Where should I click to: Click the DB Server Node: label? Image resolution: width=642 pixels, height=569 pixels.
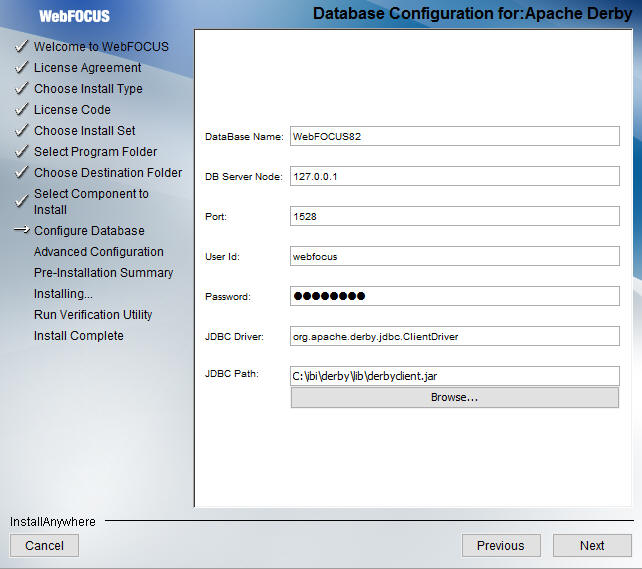(x=244, y=177)
